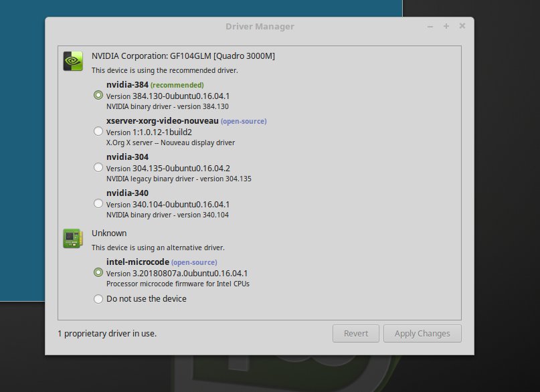This screenshot has height=392, width=540.
Task: Click the green '(recommended)' label
Action: click(177, 85)
